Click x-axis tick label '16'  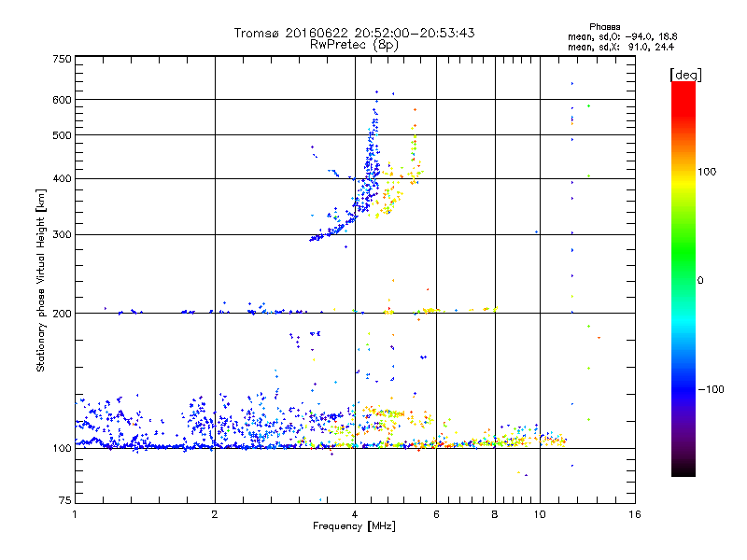point(635,514)
